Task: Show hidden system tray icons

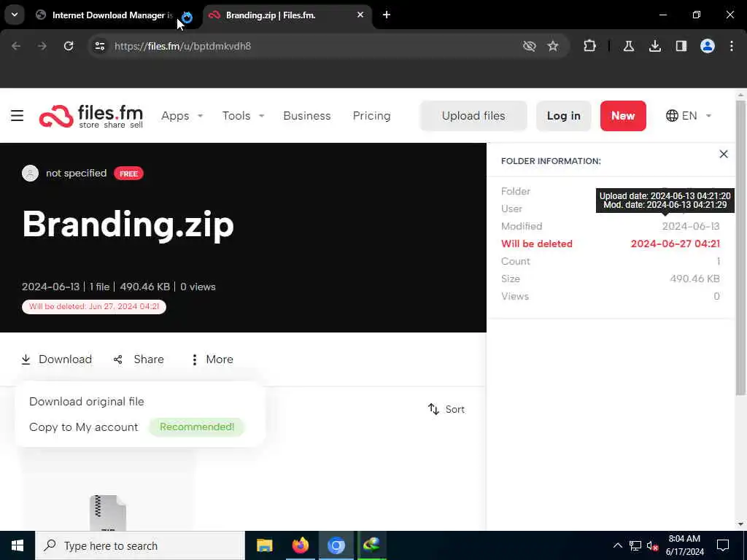Action: [x=617, y=545]
